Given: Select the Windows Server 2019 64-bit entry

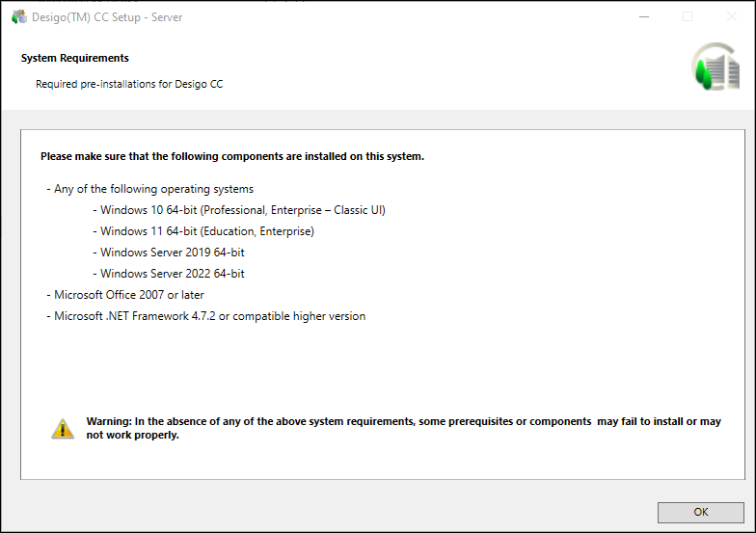Looking at the screenshot, I should tap(172, 253).
